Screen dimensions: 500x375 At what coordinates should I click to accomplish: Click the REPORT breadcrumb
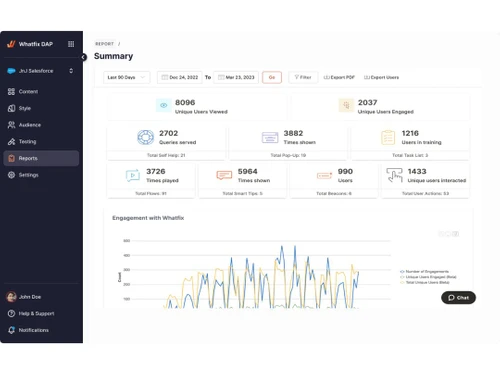tap(104, 44)
